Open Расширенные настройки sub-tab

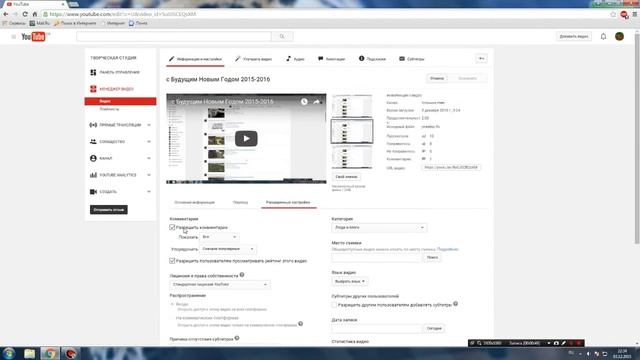288,202
